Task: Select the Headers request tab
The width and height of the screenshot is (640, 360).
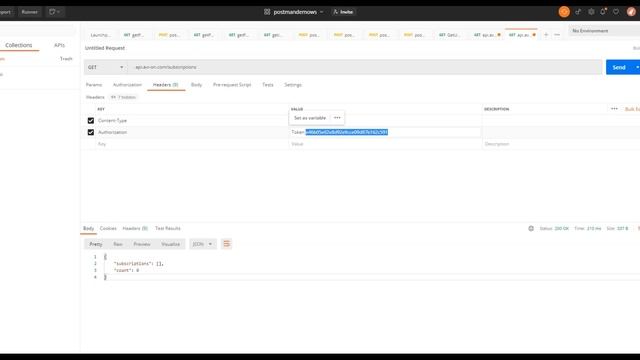Action: [165, 85]
